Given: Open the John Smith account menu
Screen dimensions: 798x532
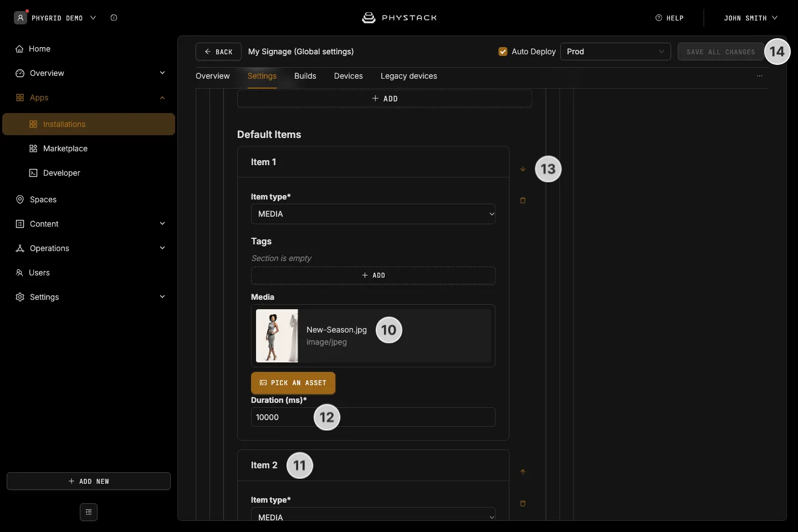Looking at the screenshot, I should (751, 18).
